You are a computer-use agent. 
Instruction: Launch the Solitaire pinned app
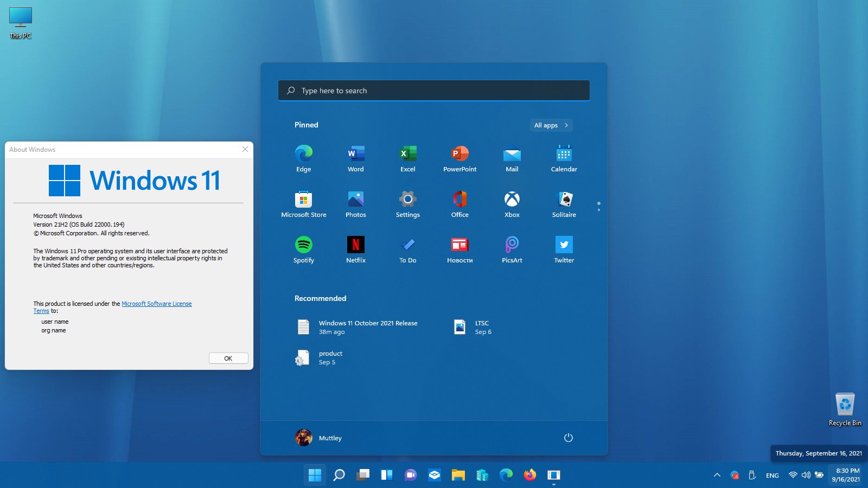[564, 204]
